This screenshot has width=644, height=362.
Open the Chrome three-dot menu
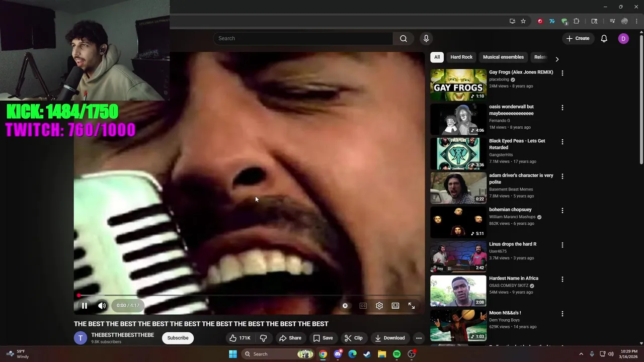(x=636, y=21)
